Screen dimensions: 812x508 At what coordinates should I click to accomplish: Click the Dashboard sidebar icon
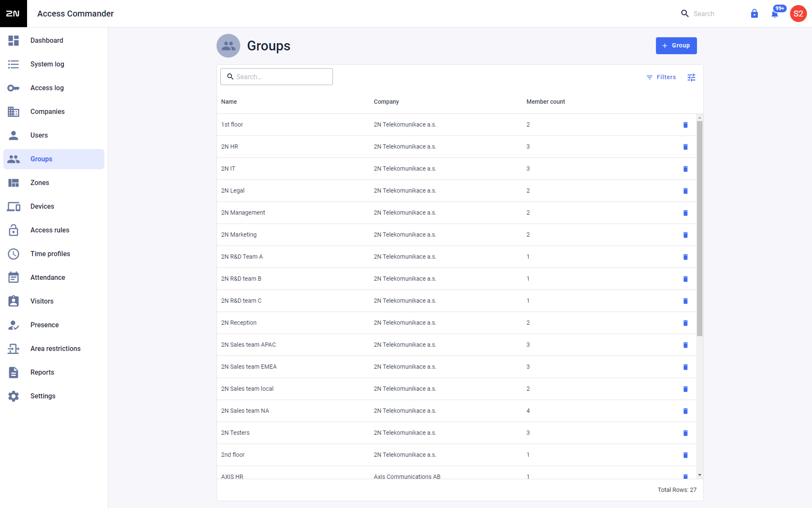tap(13, 40)
